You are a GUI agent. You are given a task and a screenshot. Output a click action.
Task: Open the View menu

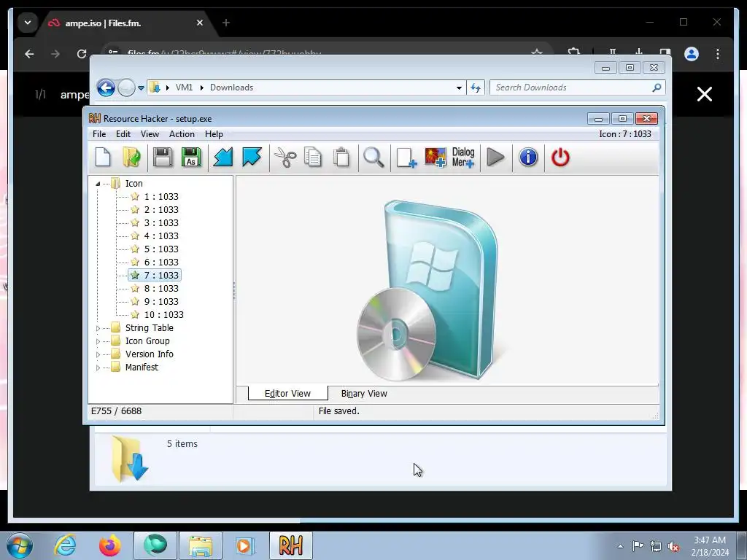(150, 134)
